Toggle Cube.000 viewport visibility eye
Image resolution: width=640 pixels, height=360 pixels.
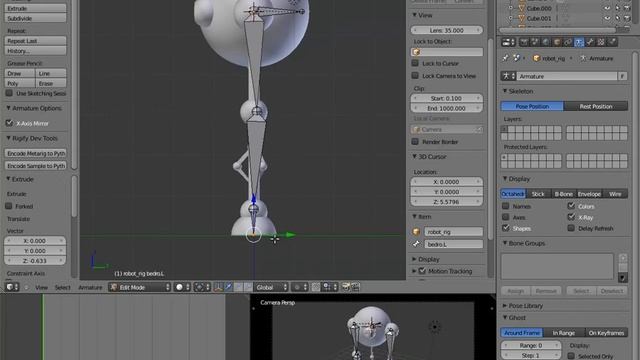pyautogui.click(x=607, y=8)
